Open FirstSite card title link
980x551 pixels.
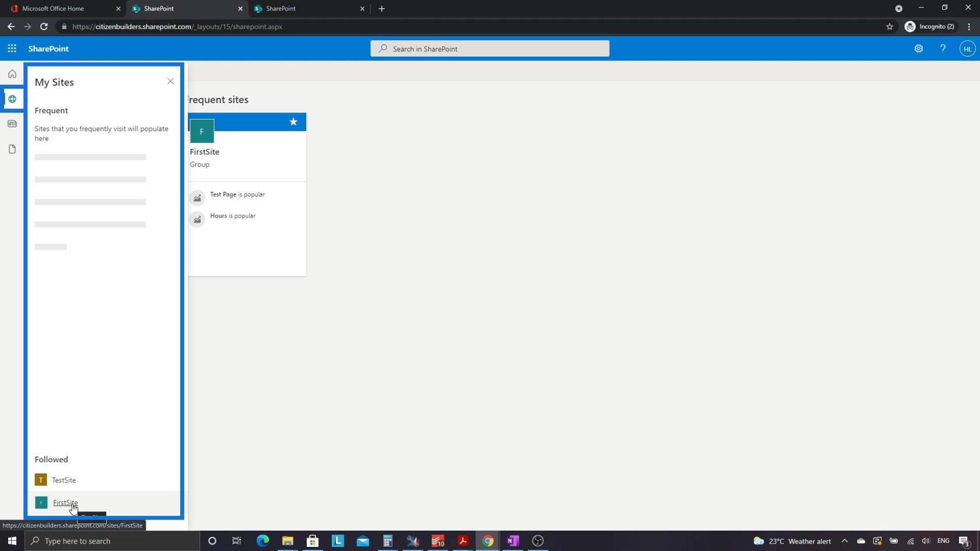[x=205, y=152]
